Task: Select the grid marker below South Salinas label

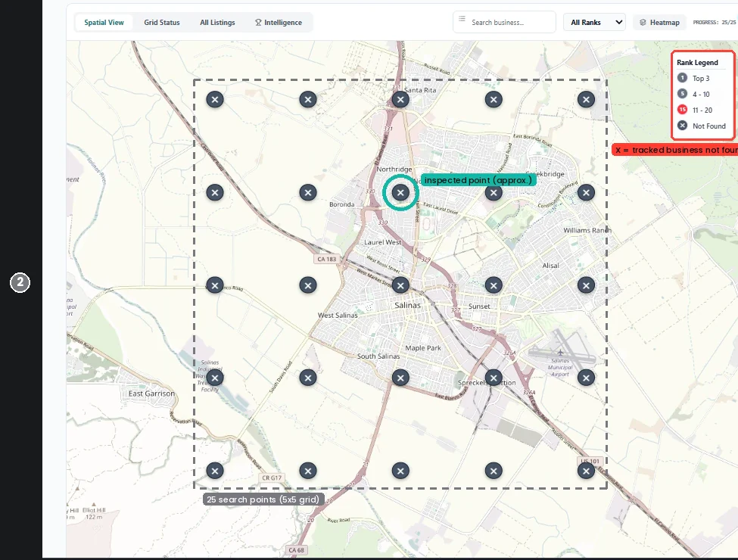Action: click(400, 378)
